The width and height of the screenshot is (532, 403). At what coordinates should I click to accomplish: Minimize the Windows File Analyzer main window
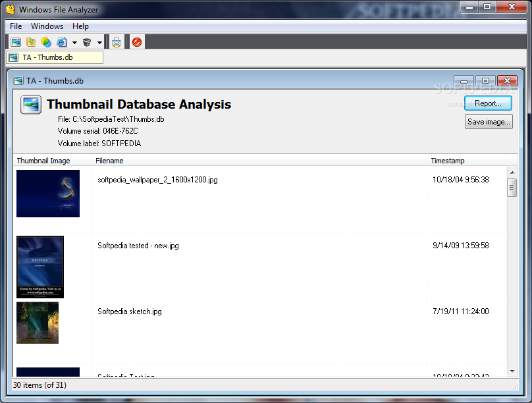[x=469, y=7]
